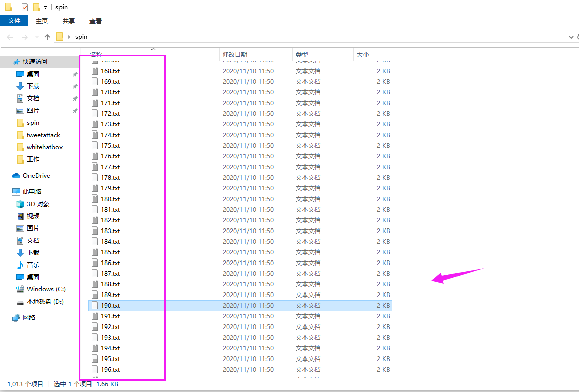Open recent locations dropdown arrow

pyautogui.click(x=37, y=37)
